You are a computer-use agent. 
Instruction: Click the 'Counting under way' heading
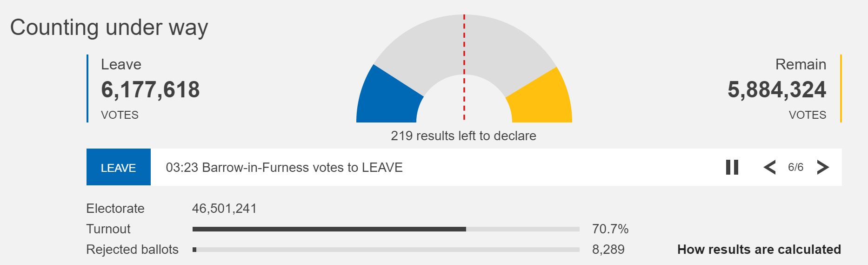109,27
